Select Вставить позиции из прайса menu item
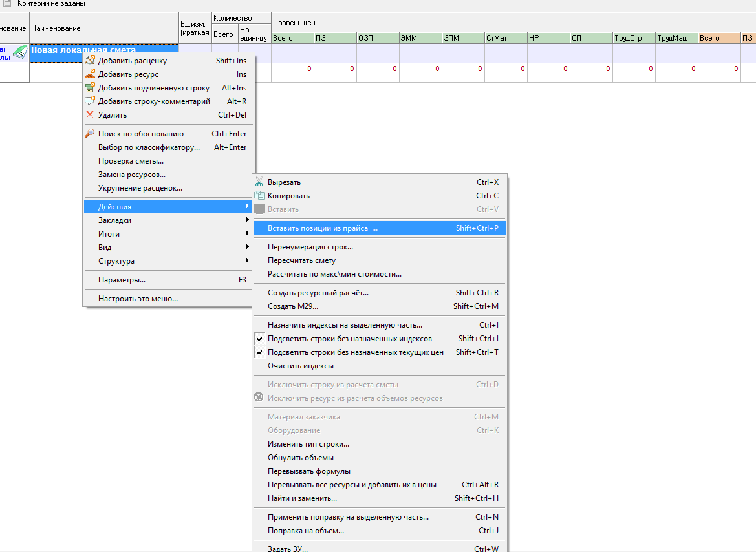 [x=322, y=228]
